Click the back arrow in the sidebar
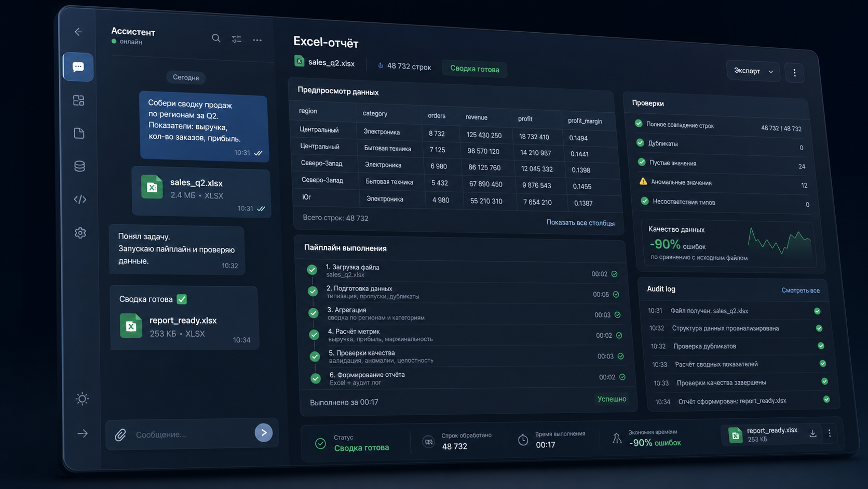The height and width of the screenshot is (489, 868). (x=78, y=32)
